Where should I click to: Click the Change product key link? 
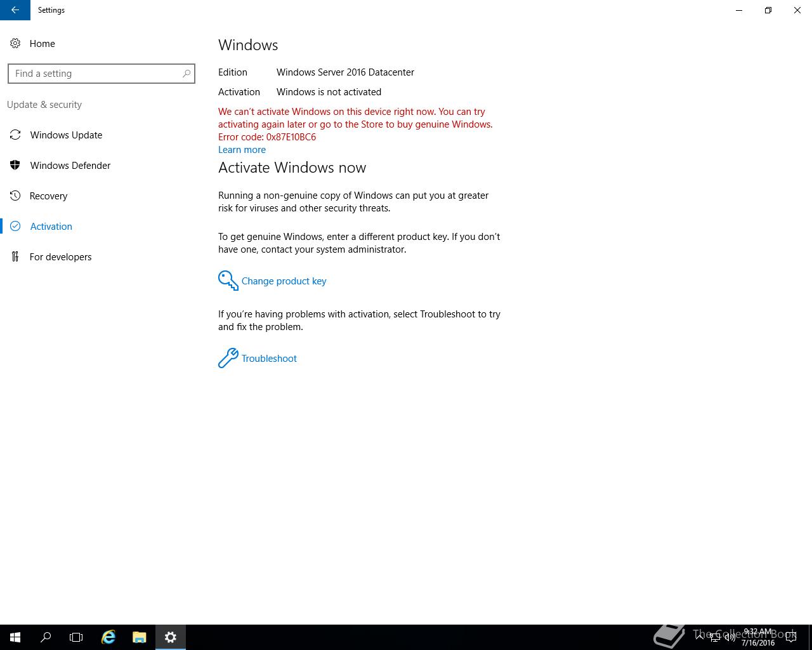tap(284, 281)
